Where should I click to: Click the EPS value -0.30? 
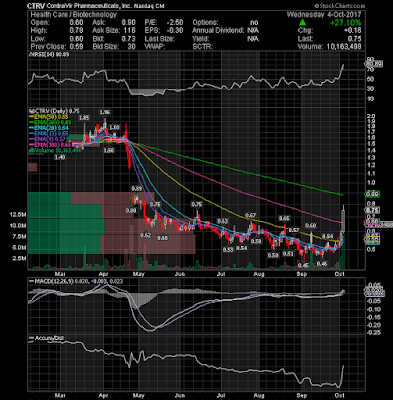coord(175,31)
